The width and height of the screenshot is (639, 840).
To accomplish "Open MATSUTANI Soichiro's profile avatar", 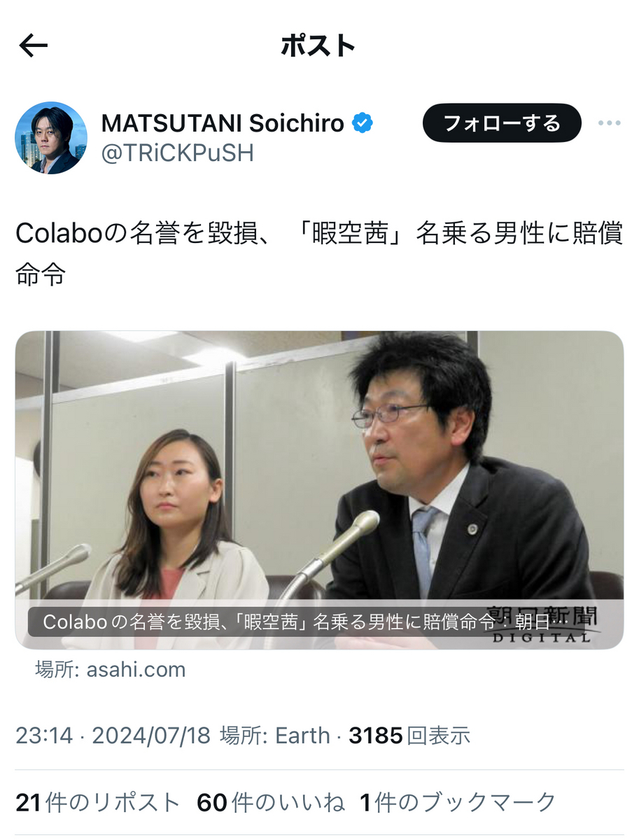I will (x=51, y=138).
